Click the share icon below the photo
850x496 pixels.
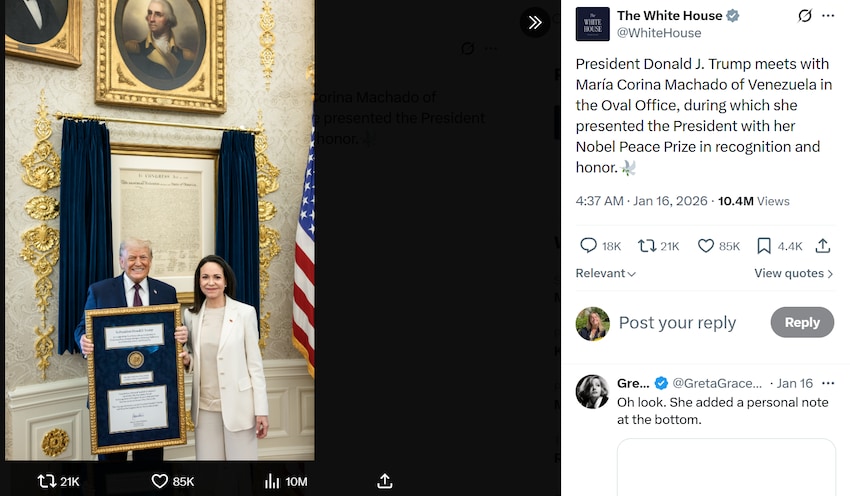[x=385, y=481]
